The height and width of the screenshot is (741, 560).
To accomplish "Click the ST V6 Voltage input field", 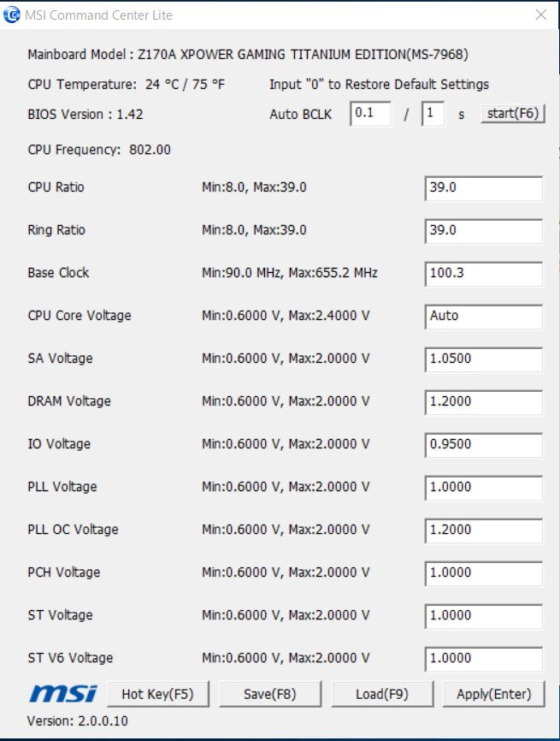I will (484, 659).
